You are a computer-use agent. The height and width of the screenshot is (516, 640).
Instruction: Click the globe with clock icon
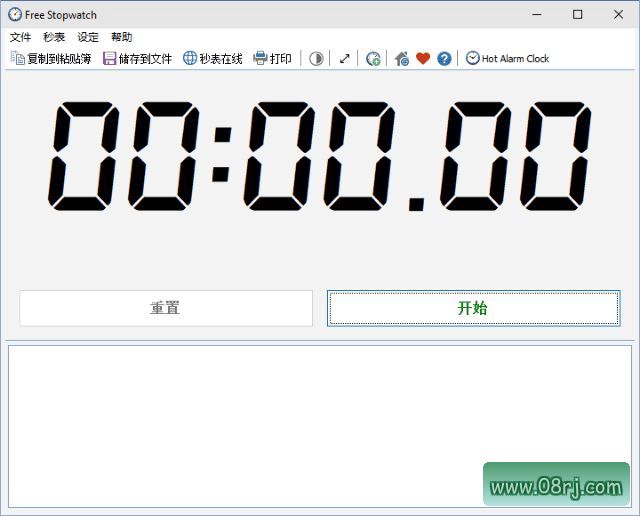pyautogui.click(x=373, y=59)
